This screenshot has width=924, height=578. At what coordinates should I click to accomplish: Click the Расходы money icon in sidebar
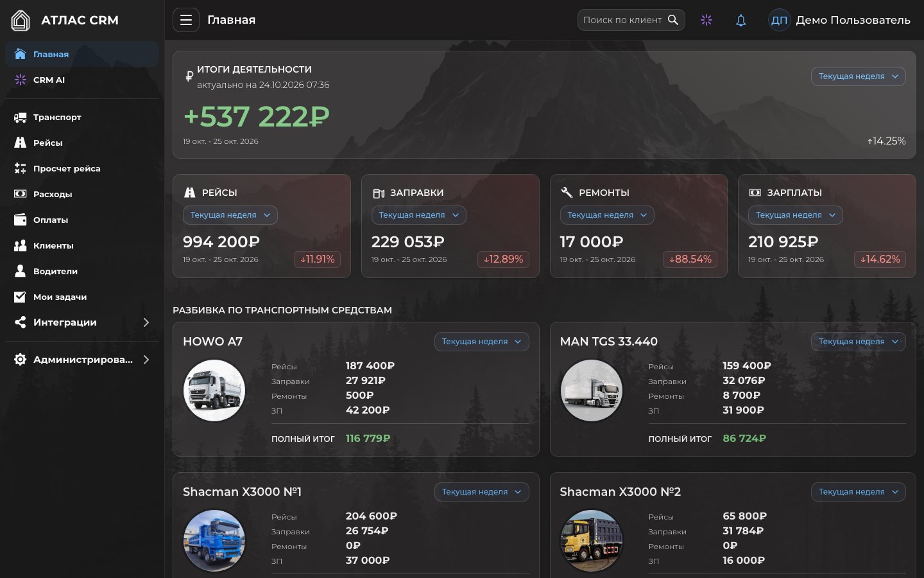(x=21, y=194)
